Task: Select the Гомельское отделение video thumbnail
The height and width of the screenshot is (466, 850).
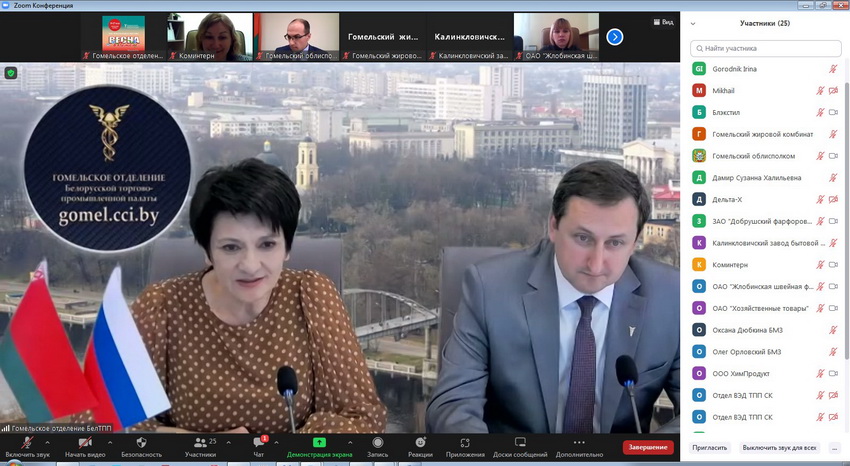Action: tap(124, 36)
